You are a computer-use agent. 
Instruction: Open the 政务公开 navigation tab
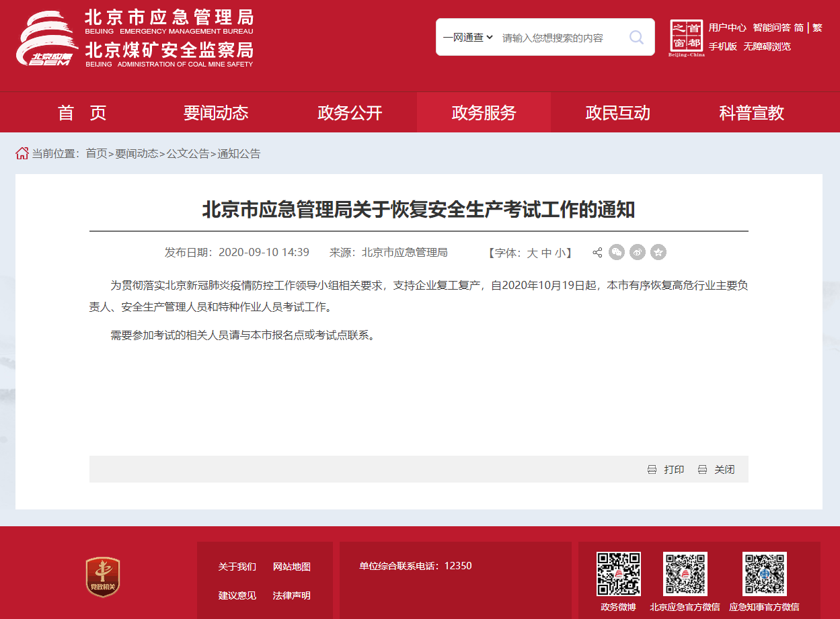[350, 113]
